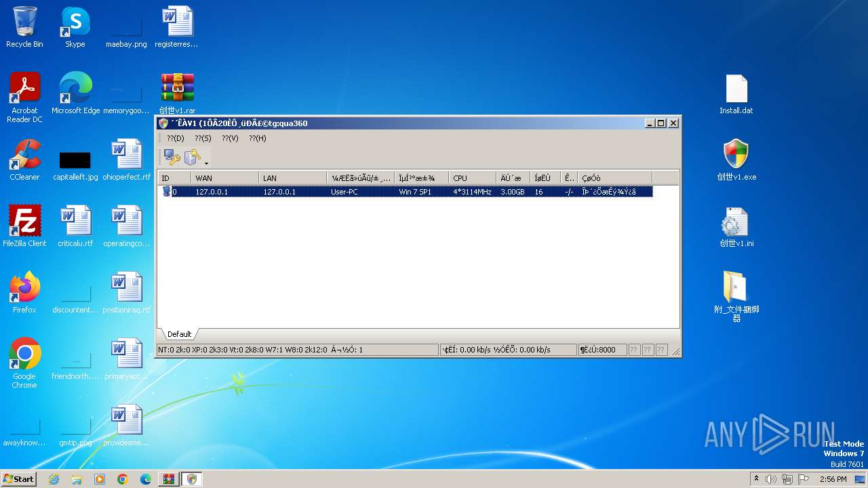Select the FileZilla Client shortcut
868x488 pixels.
(x=24, y=226)
